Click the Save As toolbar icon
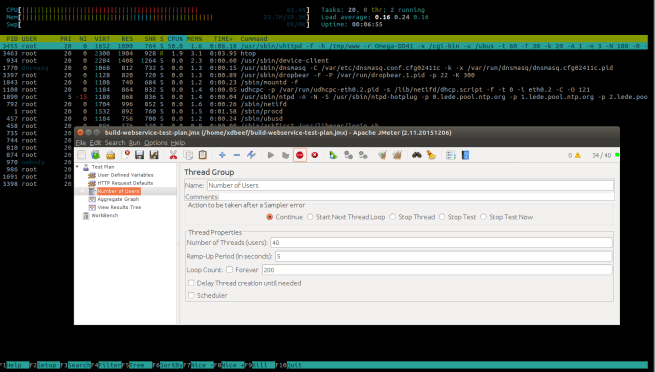 tap(154, 155)
